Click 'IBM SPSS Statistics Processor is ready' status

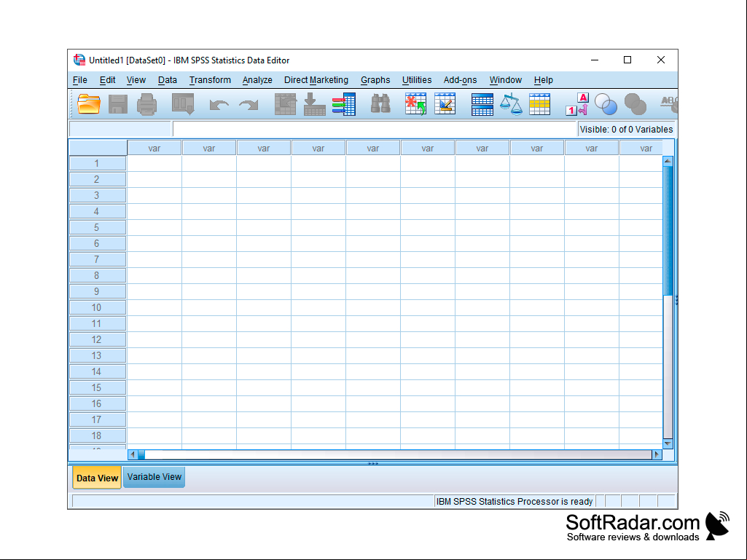(x=515, y=502)
